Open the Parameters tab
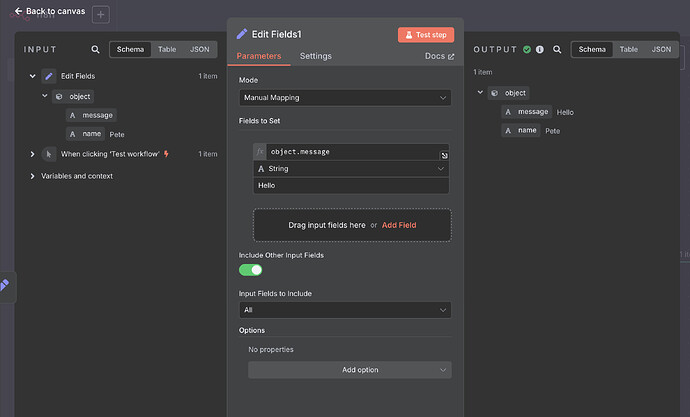This screenshot has width=690, height=417. coord(259,56)
